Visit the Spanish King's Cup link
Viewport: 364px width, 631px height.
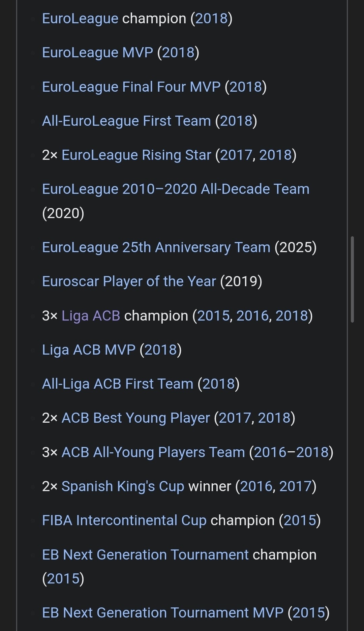[x=123, y=486]
